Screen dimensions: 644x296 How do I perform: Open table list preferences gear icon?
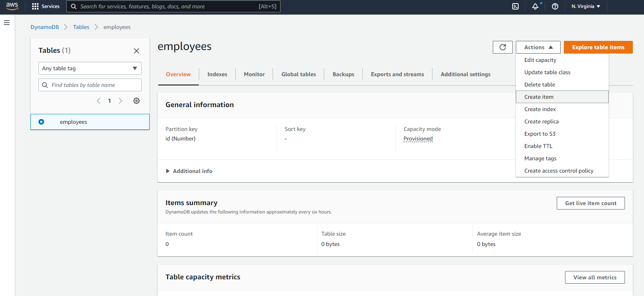136,101
